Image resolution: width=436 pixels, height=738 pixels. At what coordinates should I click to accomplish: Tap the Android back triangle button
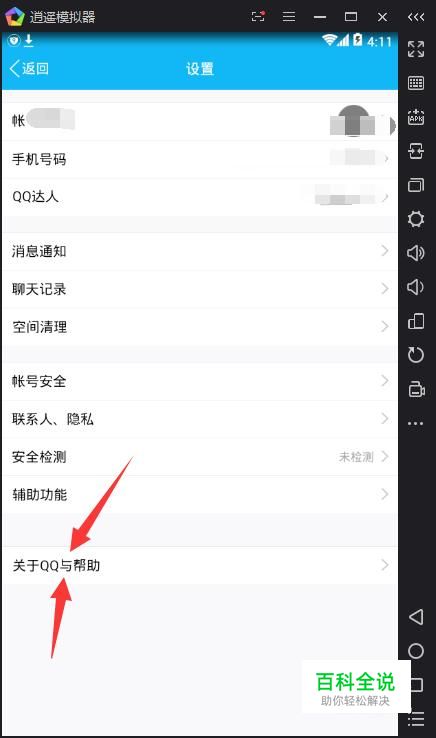click(416, 617)
